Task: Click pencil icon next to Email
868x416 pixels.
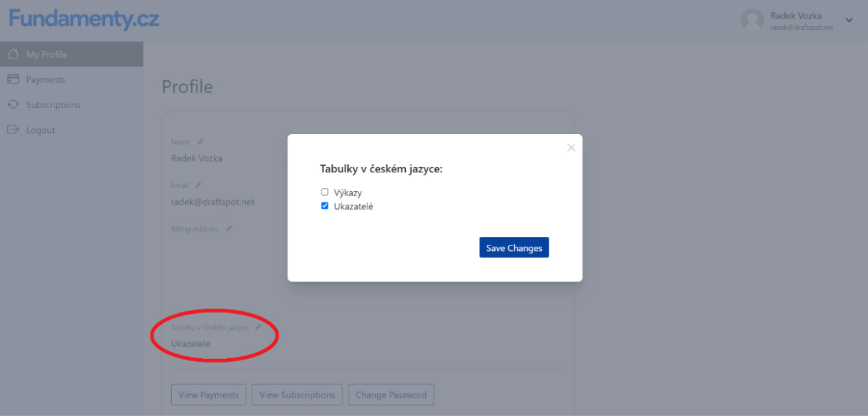Action: point(199,185)
